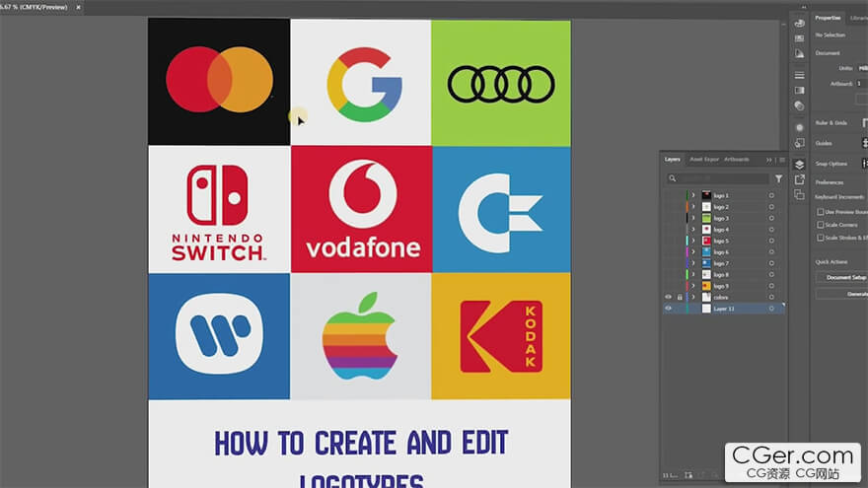Click the Document Setup button
Image resolution: width=868 pixels, height=488 pixels.
(845, 277)
